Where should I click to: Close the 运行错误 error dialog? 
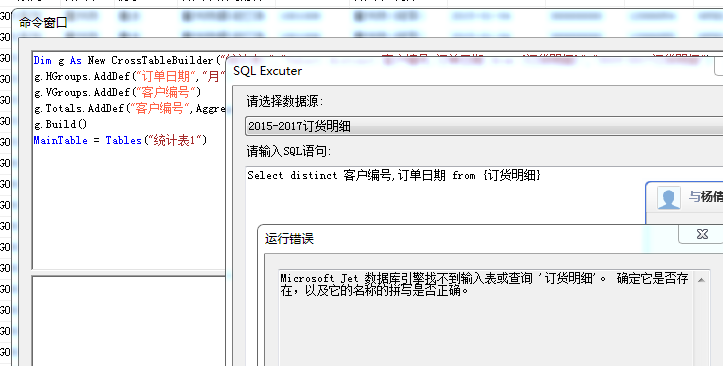pos(701,234)
